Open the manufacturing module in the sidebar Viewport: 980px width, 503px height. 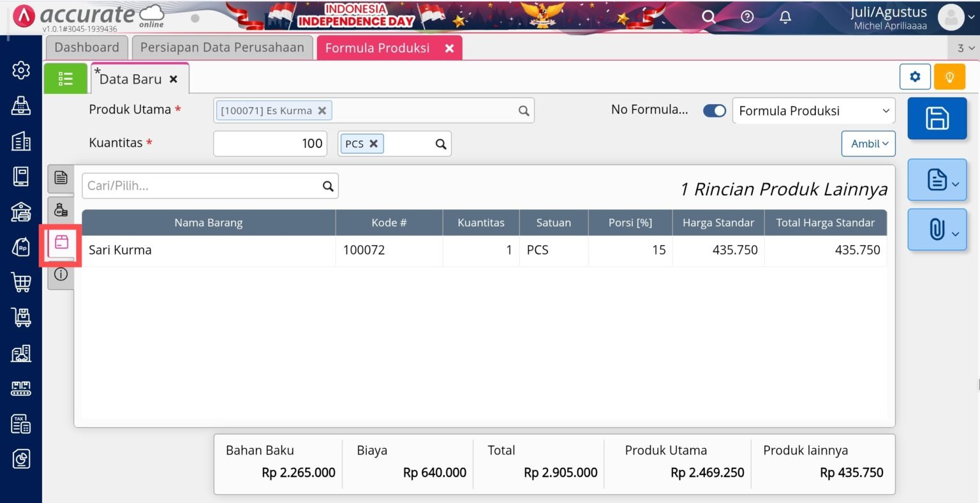click(x=21, y=388)
